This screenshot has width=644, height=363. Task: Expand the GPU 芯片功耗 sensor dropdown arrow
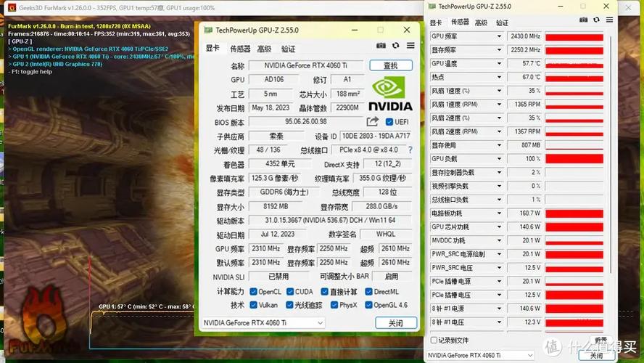pyautogui.click(x=499, y=227)
